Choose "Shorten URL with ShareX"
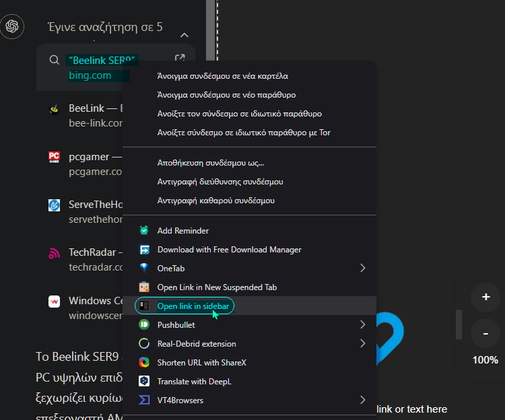 point(249,362)
